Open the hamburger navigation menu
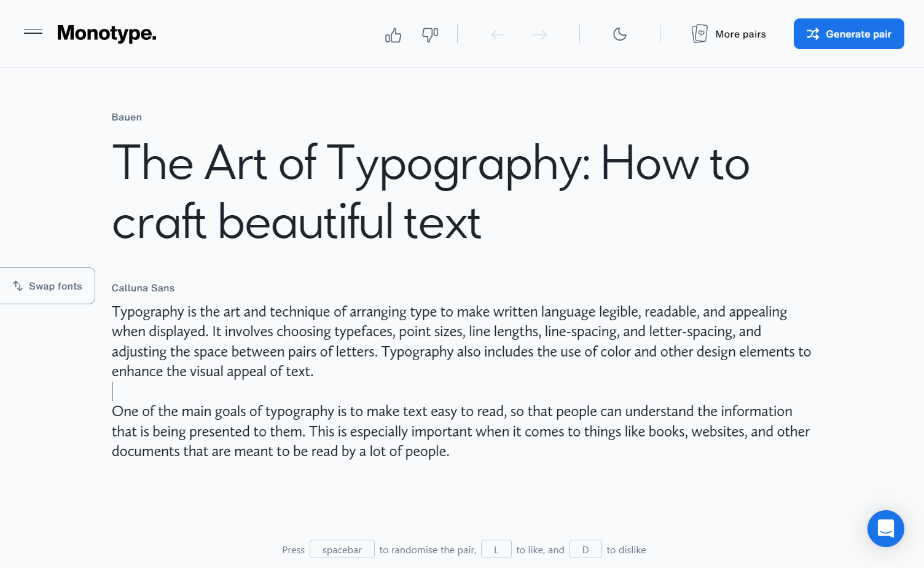This screenshot has height=568, width=924. click(33, 33)
